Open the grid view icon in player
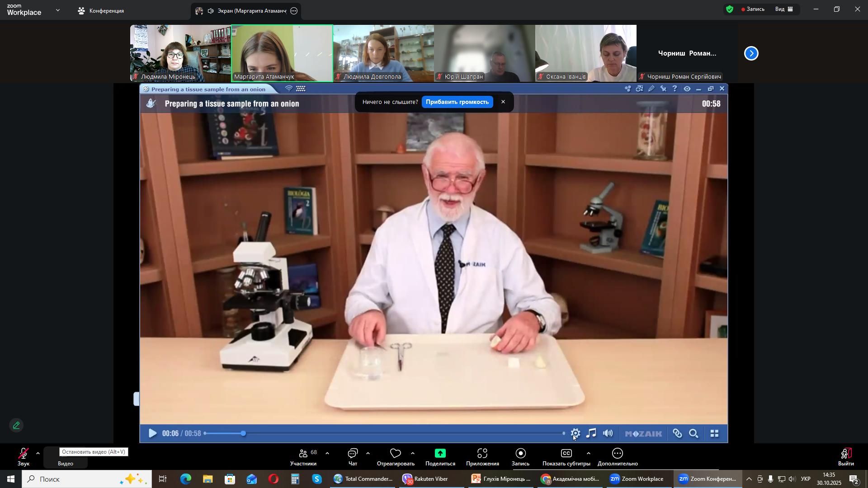The image size is (868, 488). (714, 434)
